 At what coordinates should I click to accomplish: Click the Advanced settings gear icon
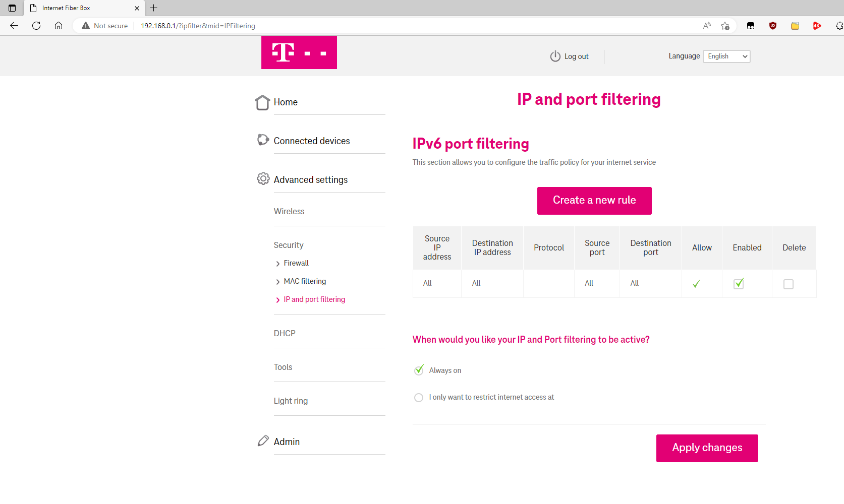tap(263, 179)
